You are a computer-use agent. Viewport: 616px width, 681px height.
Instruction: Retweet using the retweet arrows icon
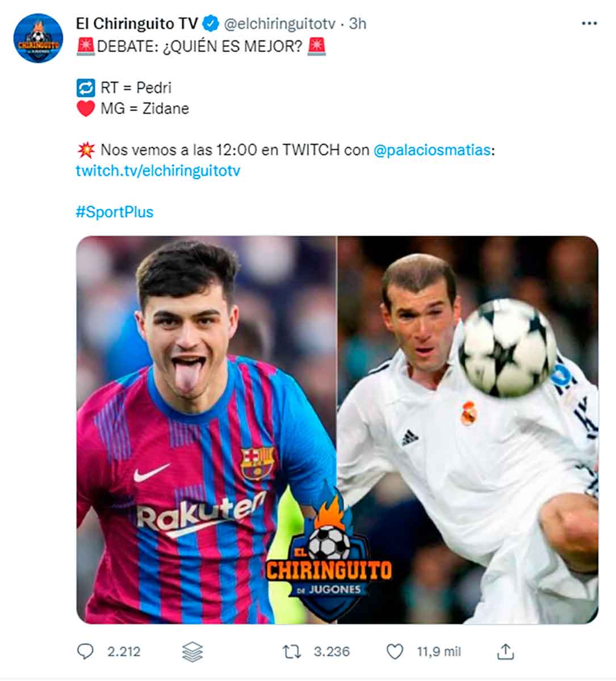coord(292,651)
